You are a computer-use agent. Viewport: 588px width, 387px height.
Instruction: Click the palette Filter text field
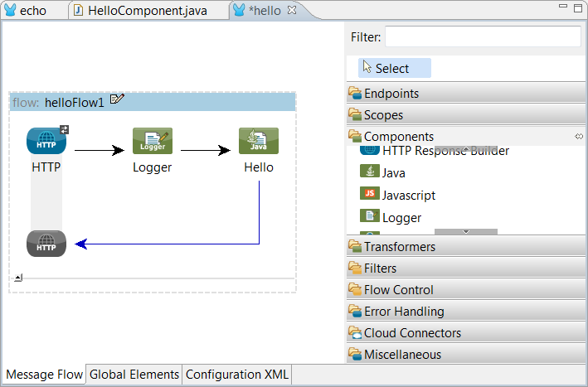click(x=483, y=36)
